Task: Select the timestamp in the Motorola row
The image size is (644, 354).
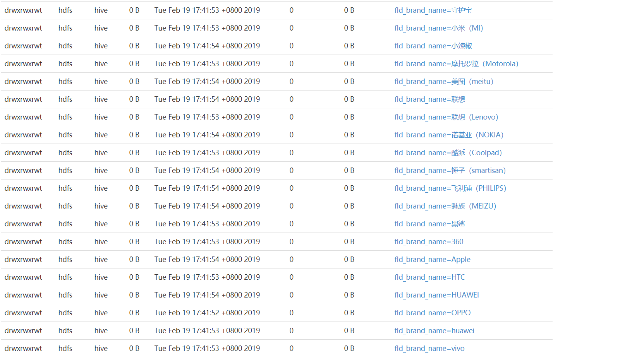Action: coord(207,64)
